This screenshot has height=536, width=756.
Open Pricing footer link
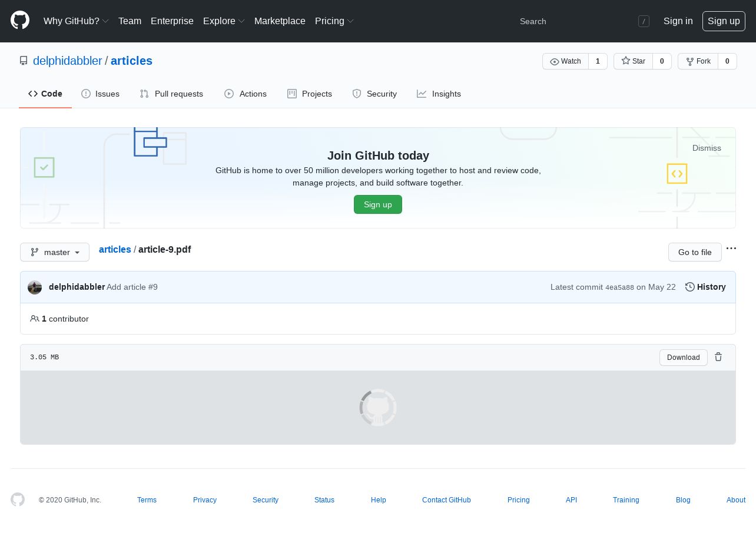click(519, 500)
